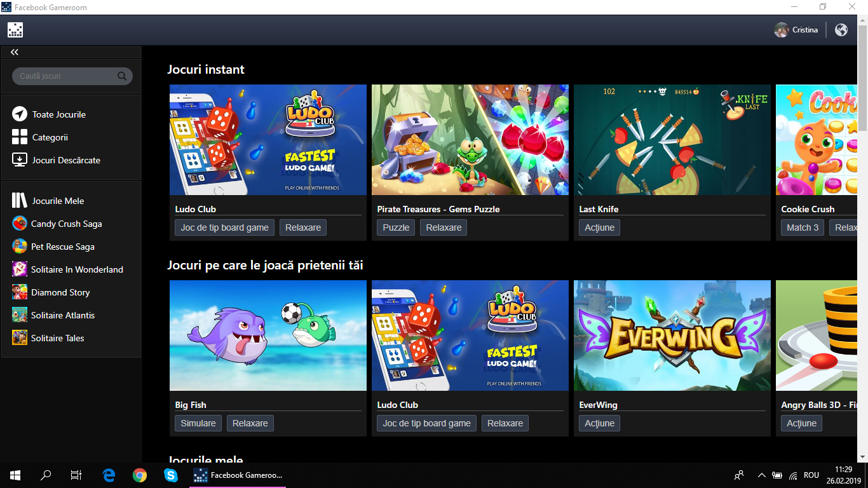Launch Microsoft Edge from taskbar
This screenshot has height=488, width=868.
coord(109,475)
